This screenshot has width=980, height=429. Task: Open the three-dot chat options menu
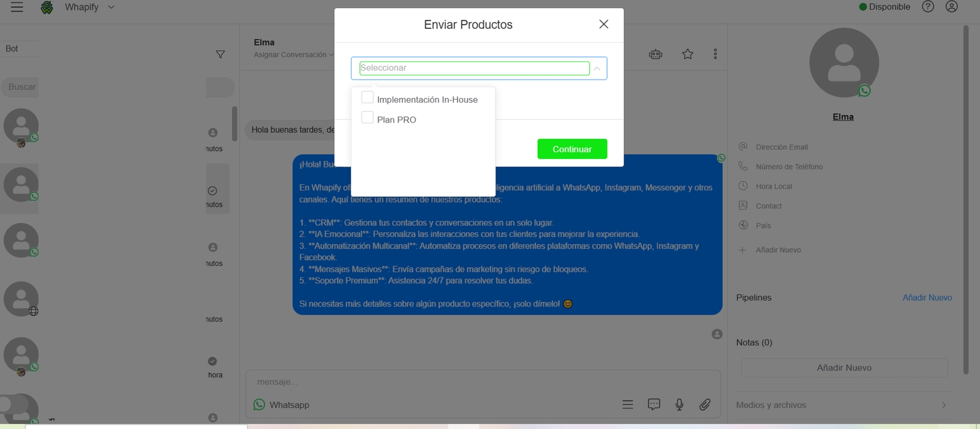tap(715, 54)
